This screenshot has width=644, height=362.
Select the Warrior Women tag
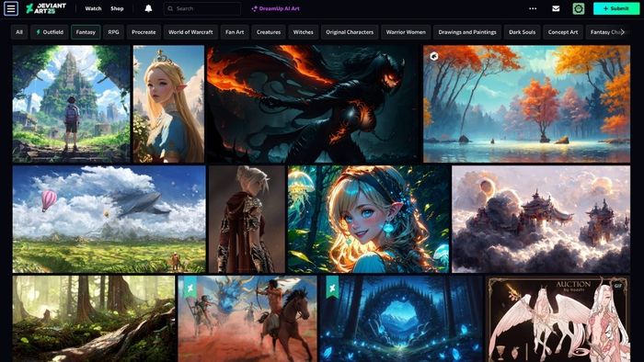(x=406, y=32)
